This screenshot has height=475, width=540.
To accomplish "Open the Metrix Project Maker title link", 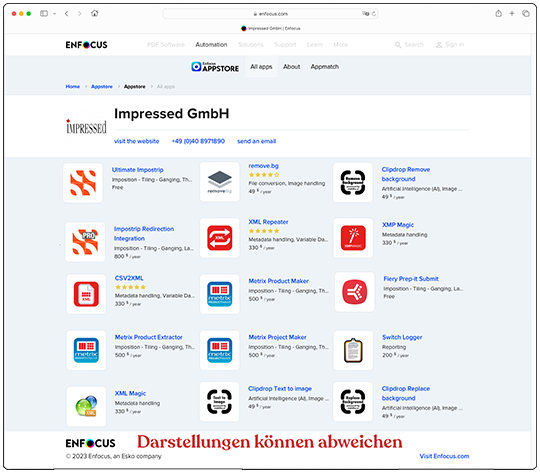I will tap(277, 337).
